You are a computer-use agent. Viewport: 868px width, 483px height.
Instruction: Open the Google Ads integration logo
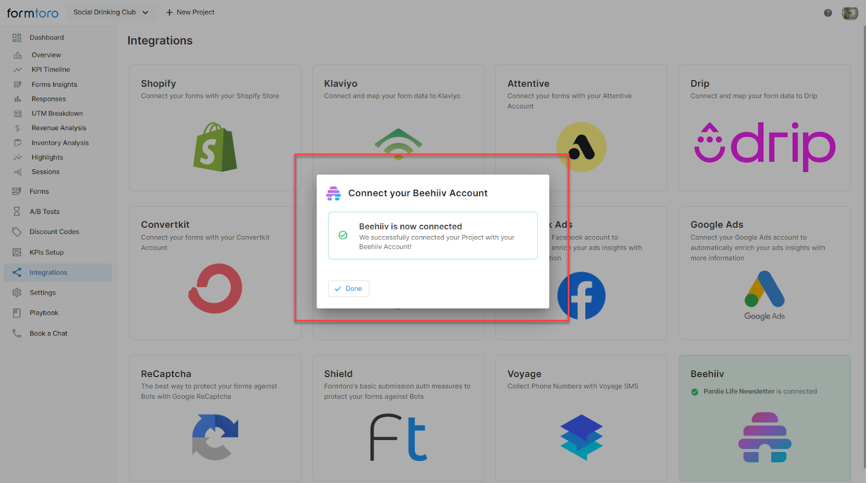click(764, 295)
